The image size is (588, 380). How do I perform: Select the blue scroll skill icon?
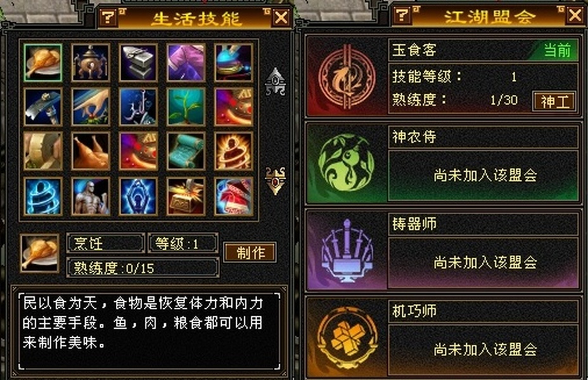(x=186, y=151)
